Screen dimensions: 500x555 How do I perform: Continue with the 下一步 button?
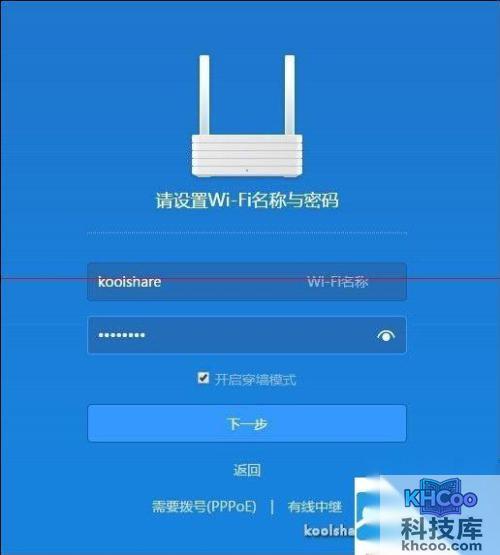pyautogui.click(x=247, y=423)
